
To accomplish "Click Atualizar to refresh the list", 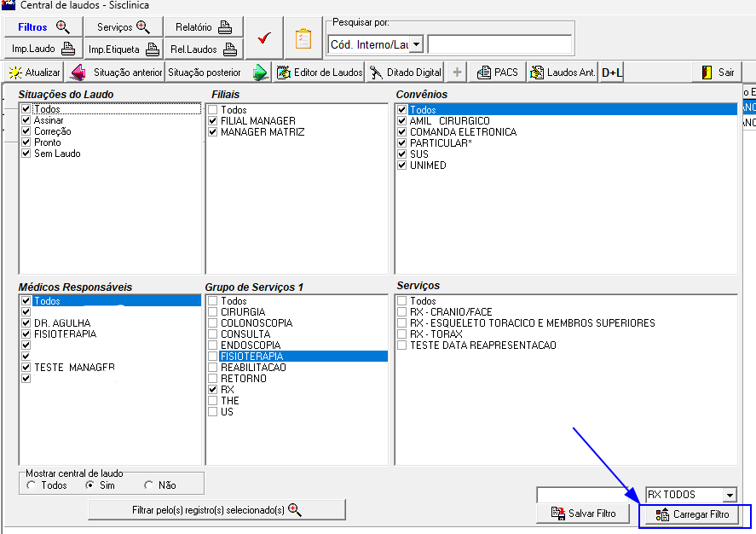I will 34,73.
